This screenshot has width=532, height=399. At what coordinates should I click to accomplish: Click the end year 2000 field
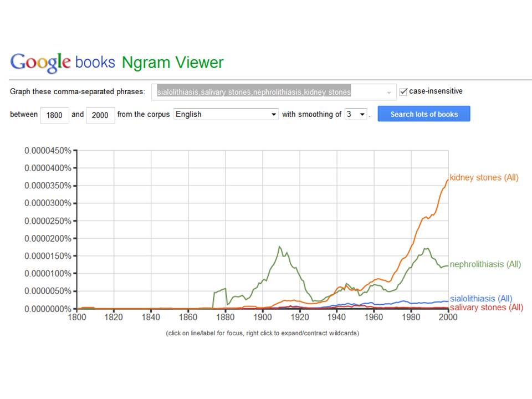click(100, 115)
